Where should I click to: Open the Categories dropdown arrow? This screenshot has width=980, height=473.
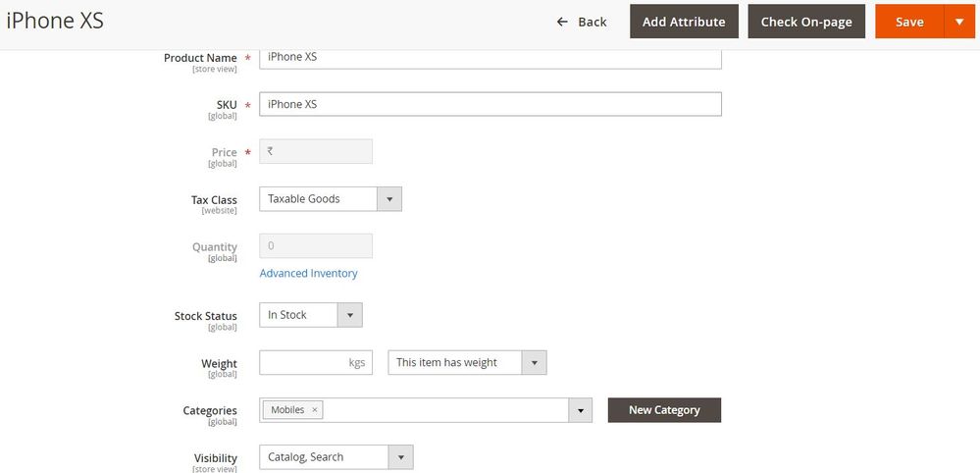coord(581,410)
